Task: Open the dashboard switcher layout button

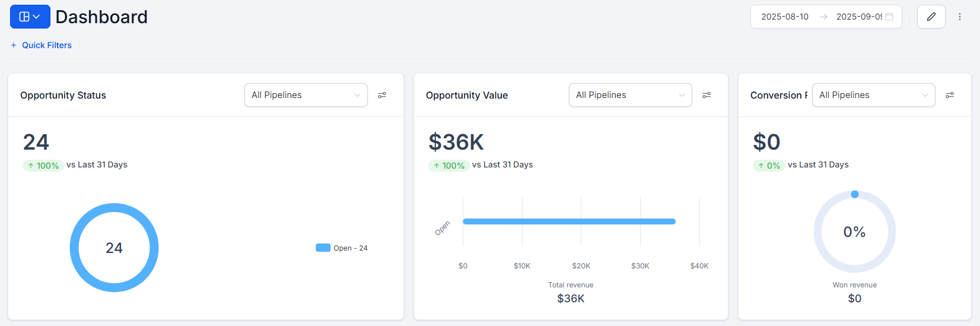Action: click(x=30, y=17)
